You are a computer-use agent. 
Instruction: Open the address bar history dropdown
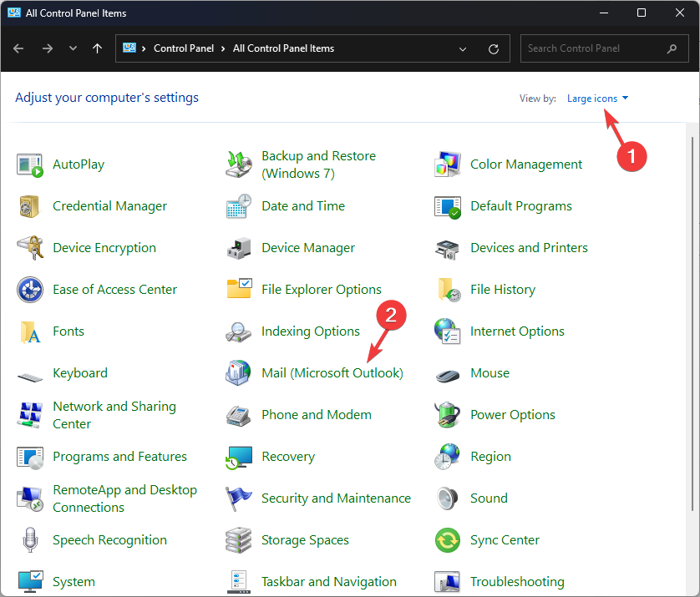[x=464, y=48]
